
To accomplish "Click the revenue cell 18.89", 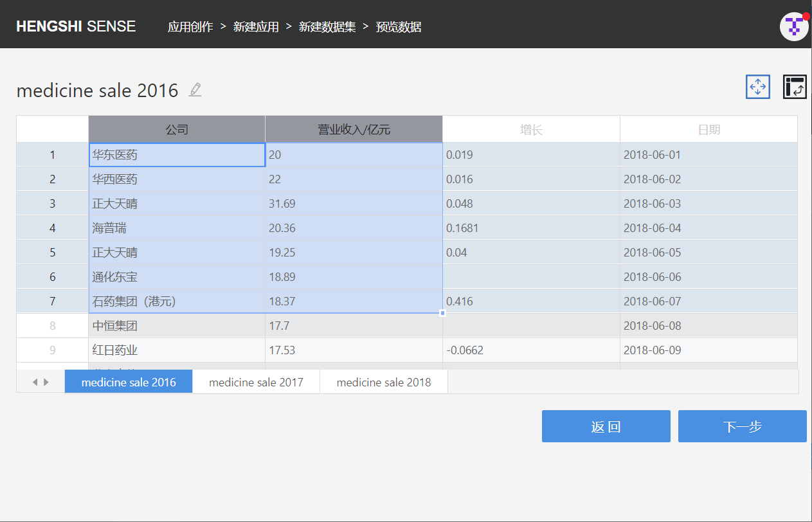I will pos(354,277).
